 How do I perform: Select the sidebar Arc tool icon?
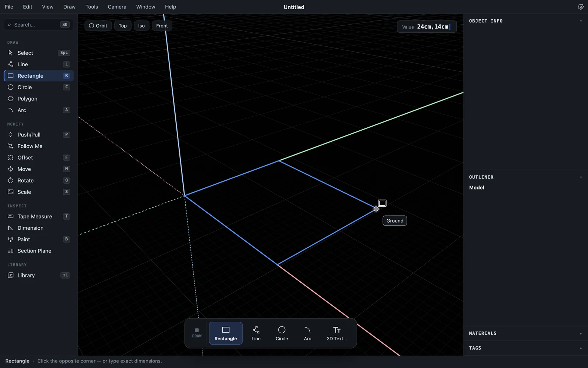click(11, 110)
